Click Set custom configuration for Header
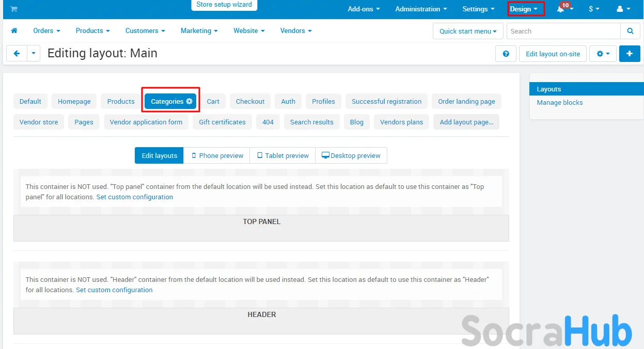 (x=114, y=290)
